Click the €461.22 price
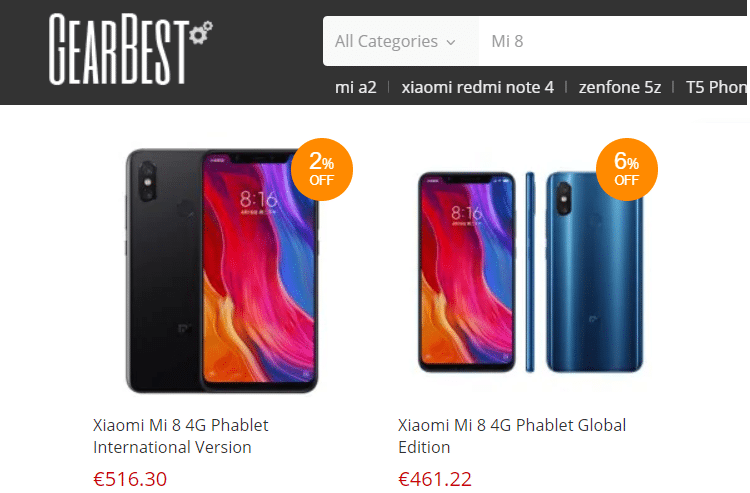Screen dimensions: 750x493 pos(435,479)
